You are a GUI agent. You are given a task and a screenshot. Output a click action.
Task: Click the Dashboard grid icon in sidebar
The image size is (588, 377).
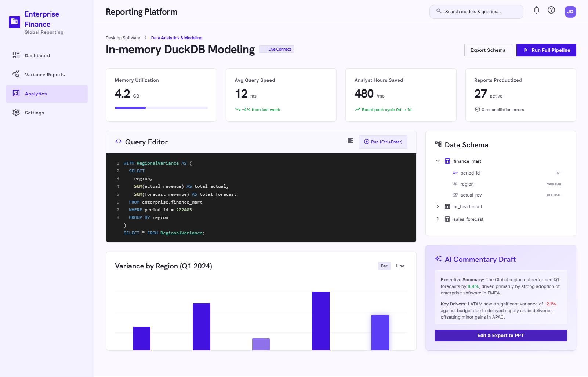coord(16,55)
